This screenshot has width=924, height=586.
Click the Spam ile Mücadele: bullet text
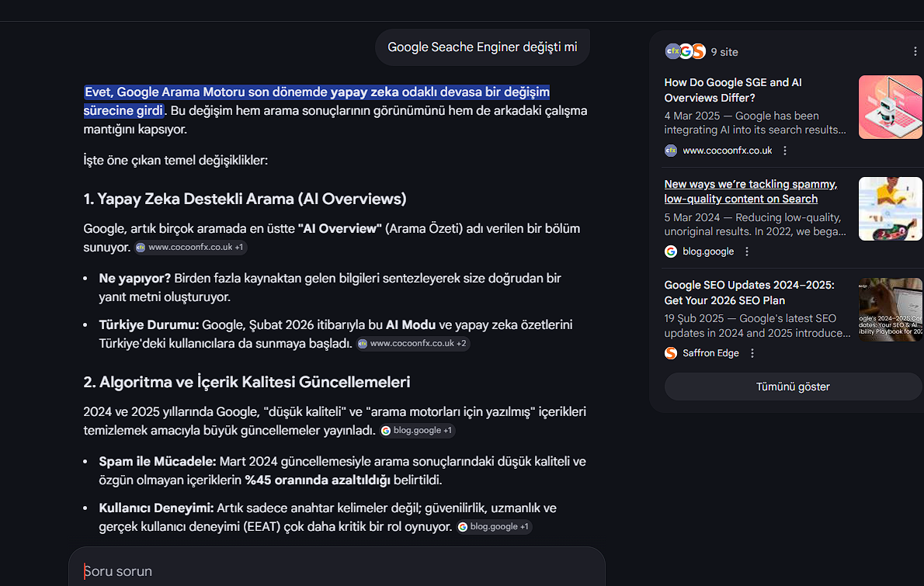(342, 470)
